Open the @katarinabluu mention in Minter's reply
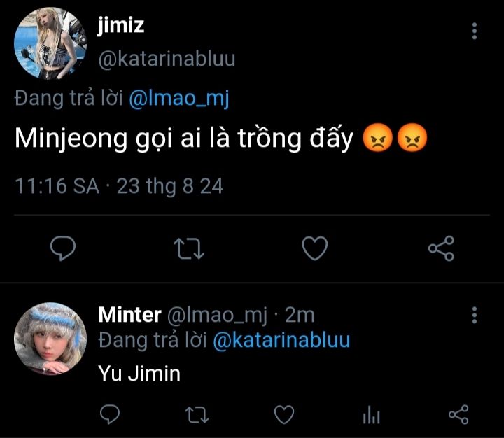This screenshot has height=438, width=504. coord(281,340)
